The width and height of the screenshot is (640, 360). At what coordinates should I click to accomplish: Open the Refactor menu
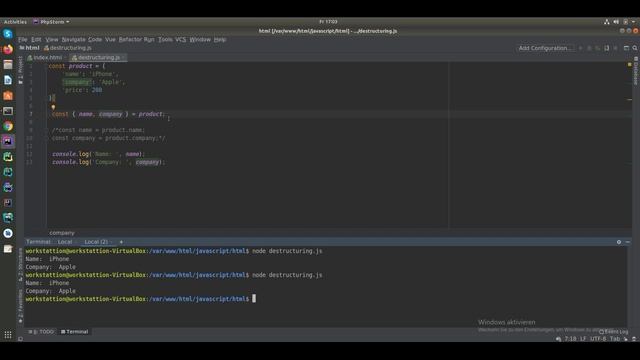pos(130,40)
